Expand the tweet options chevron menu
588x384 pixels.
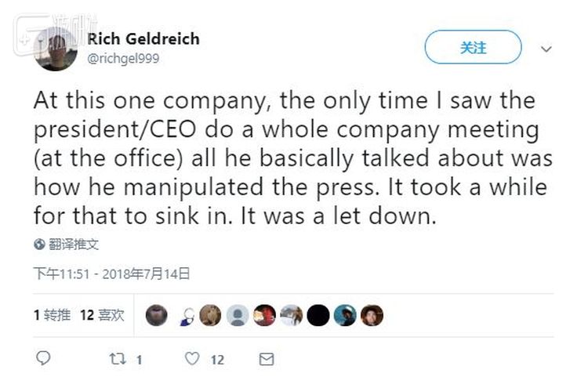546,49
